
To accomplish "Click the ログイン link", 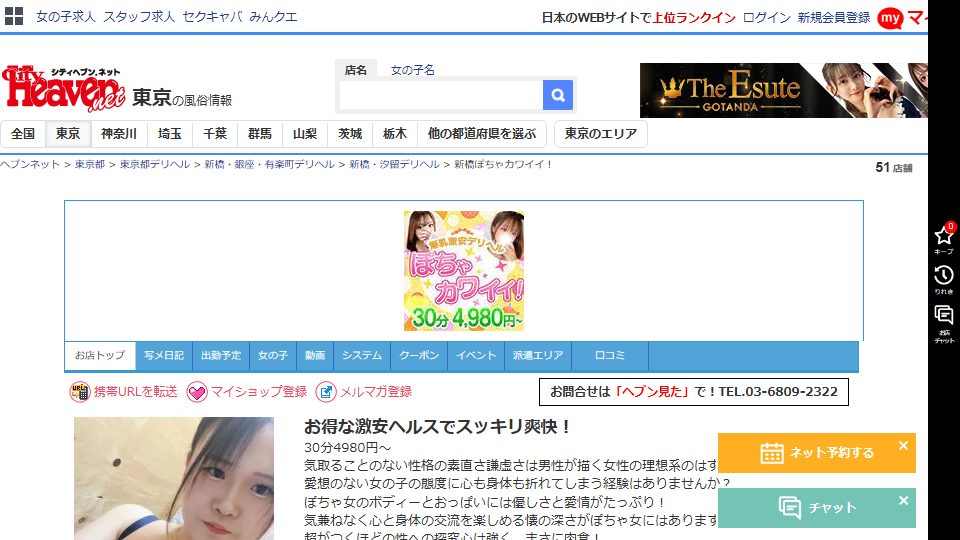I will [x=767, y=18].
